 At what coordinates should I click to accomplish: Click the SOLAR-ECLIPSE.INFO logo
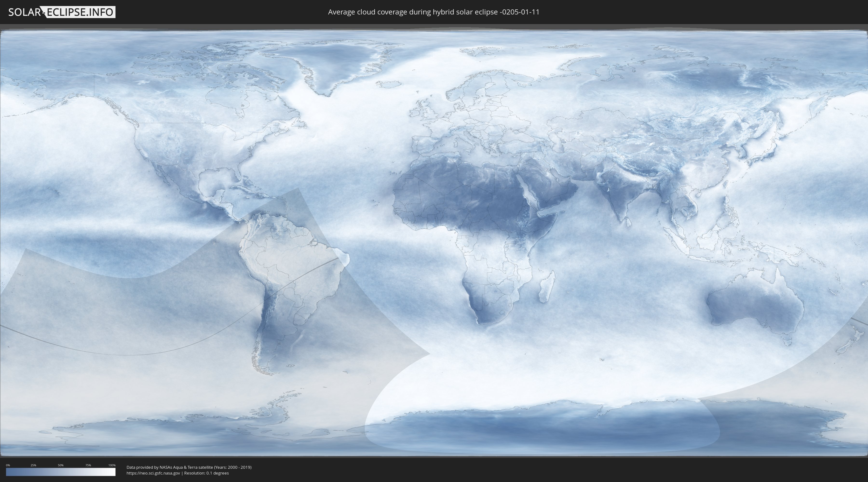pyautogui.click(x=62, y=12)
